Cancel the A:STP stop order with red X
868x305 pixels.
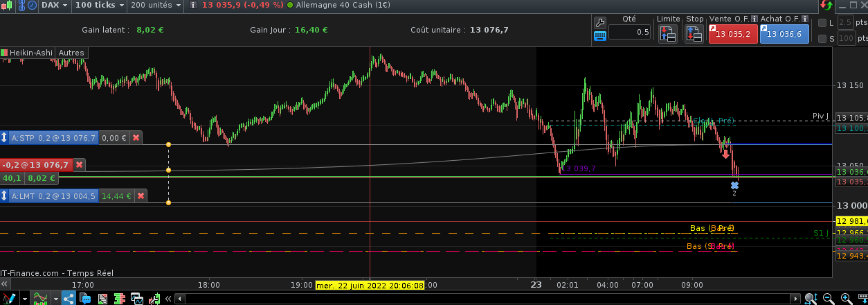[136, 138]
